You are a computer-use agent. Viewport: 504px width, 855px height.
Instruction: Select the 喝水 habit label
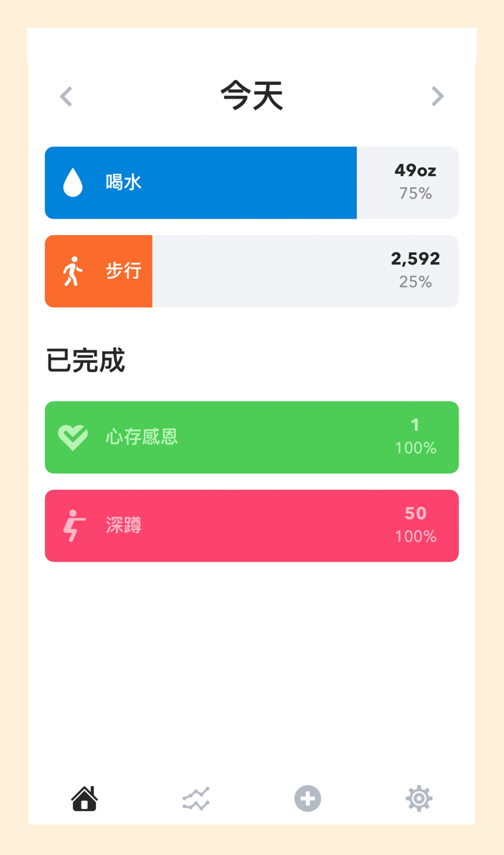click(124, 182)
